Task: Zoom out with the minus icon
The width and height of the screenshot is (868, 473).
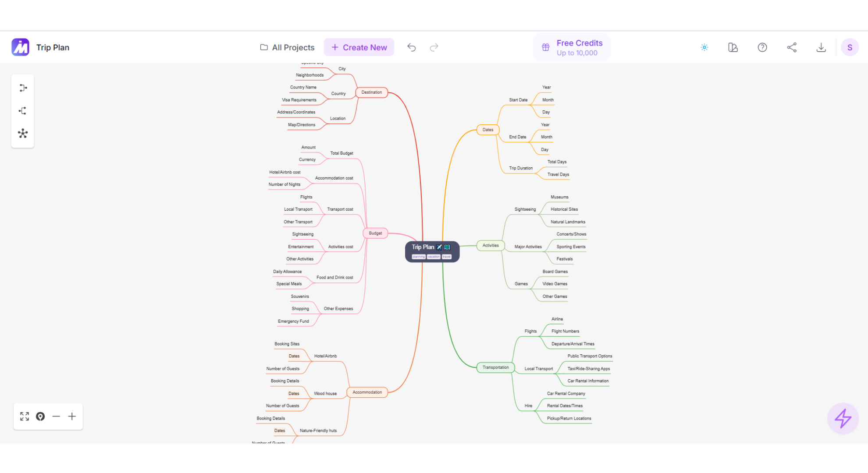Action: coord(56,417)
